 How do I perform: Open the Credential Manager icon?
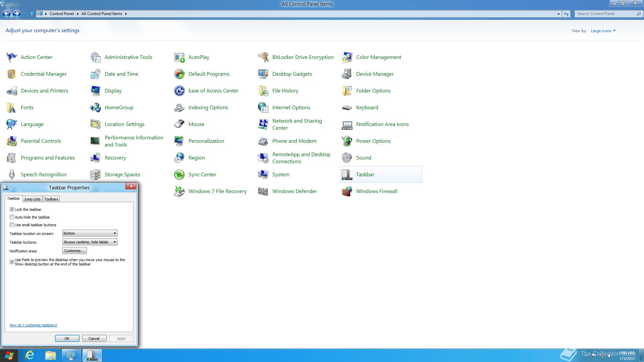click(x=12, y=74)
